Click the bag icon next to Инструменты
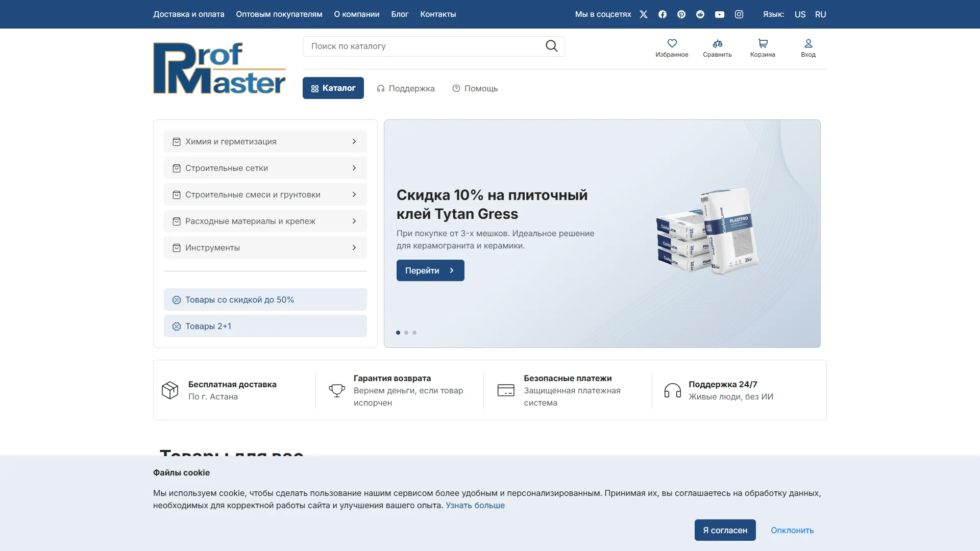This screenshot has width=980, height=551. click(177, 248)
